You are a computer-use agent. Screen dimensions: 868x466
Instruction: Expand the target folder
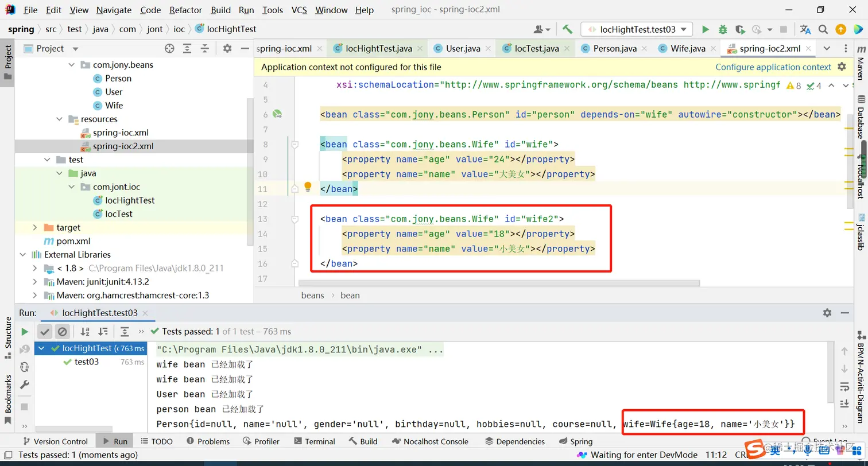36,228
